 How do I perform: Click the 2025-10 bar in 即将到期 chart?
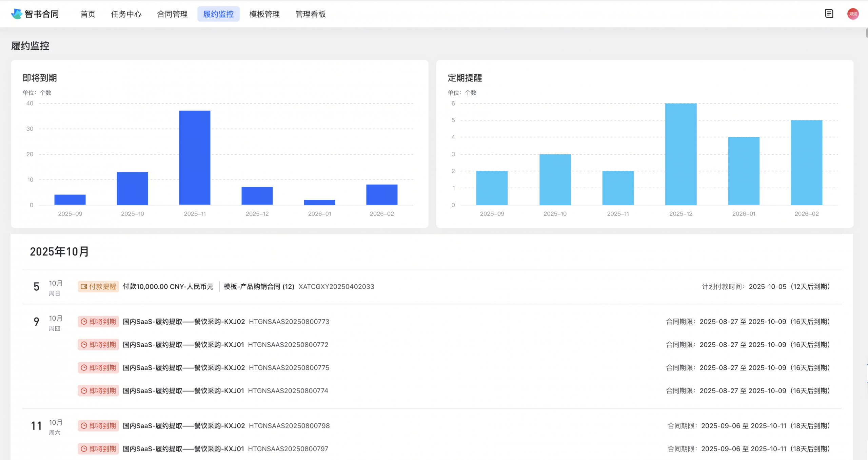[132, 188]
